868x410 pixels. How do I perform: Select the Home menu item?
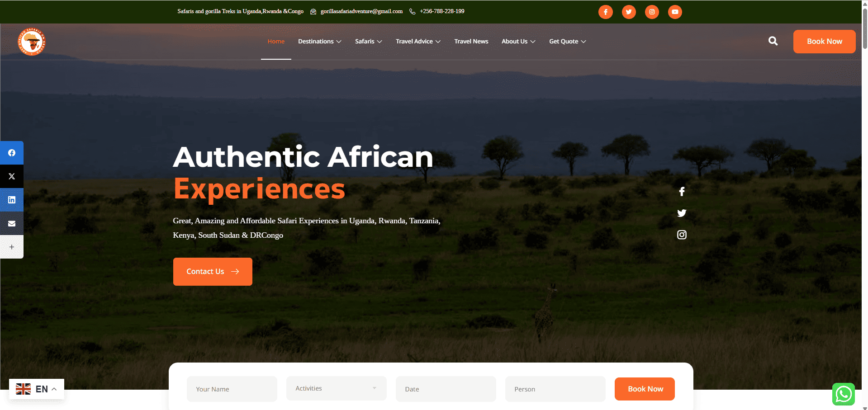click(276, 41)
